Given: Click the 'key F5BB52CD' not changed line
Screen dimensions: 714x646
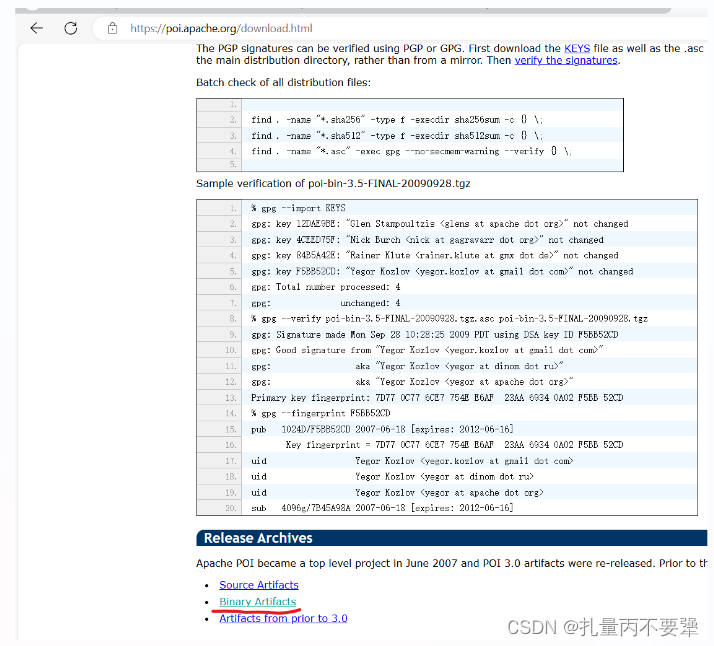Looking at the screenshot, I should 442,271.
